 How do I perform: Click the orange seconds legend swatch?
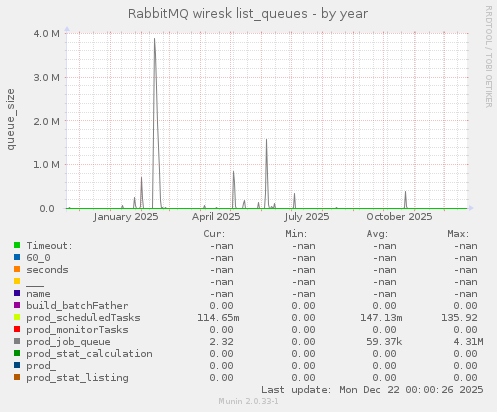coord(17,269)
